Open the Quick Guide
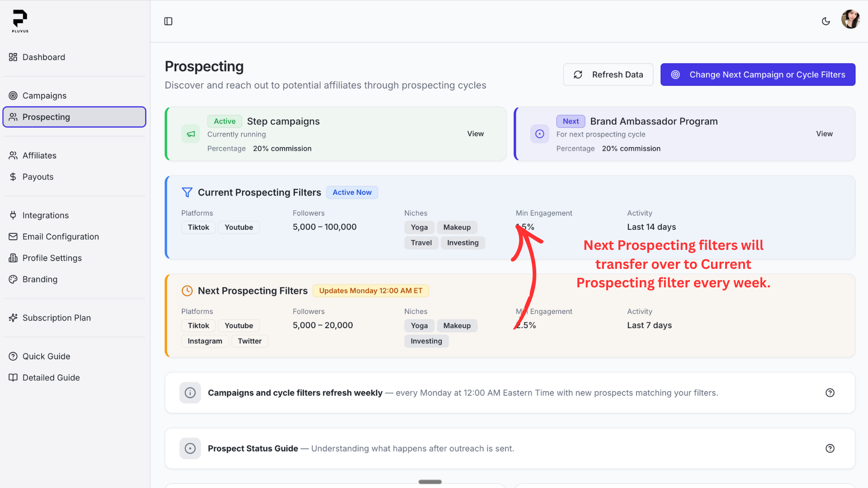The image size is (868, 488). click(x=74, y=356)
